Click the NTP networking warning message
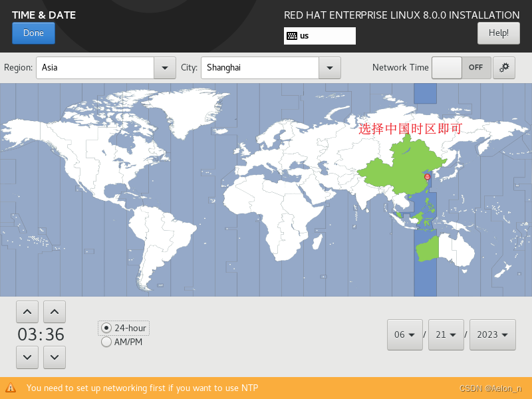Screen dimensions: 532x399 click(142, 388)
